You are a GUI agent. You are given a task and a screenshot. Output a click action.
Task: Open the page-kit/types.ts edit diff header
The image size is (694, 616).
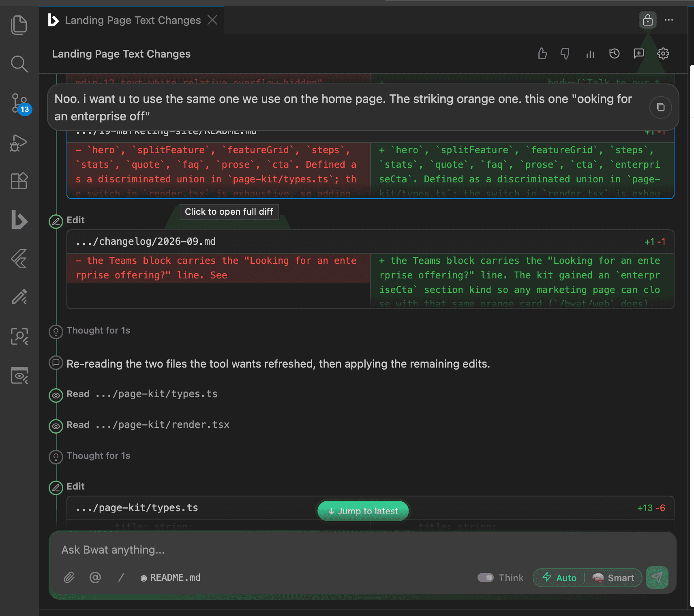[371, 508]
